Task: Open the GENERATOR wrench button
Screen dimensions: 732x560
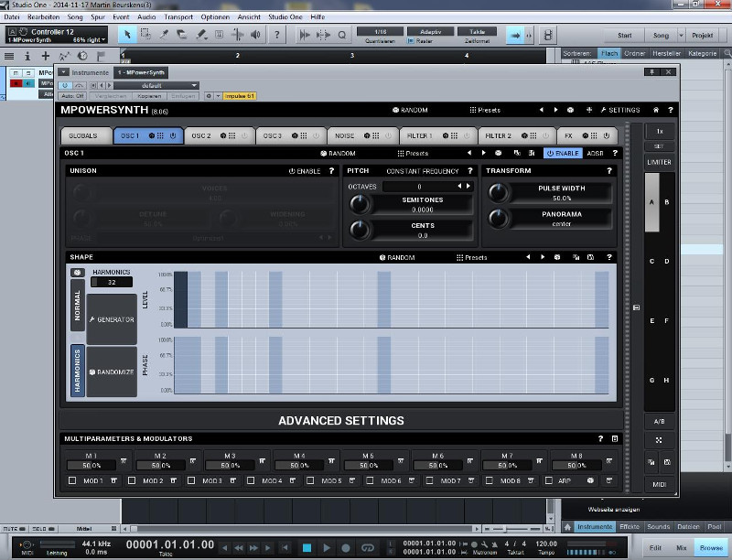Action: (112, 319)
